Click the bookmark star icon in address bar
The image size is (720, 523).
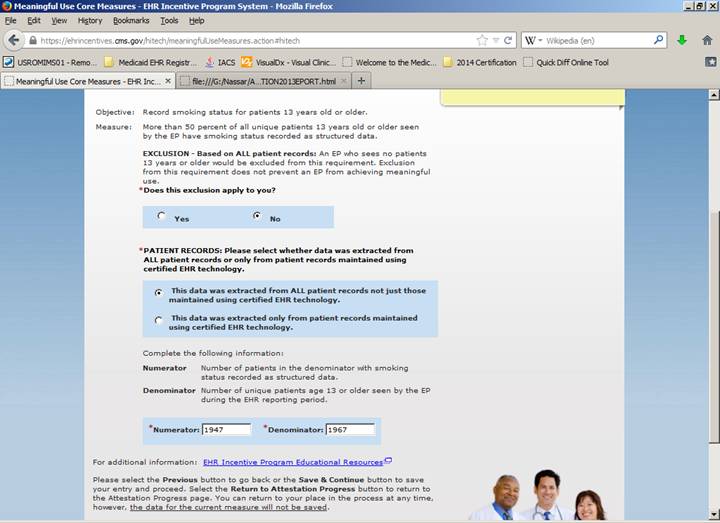[482, 41]
